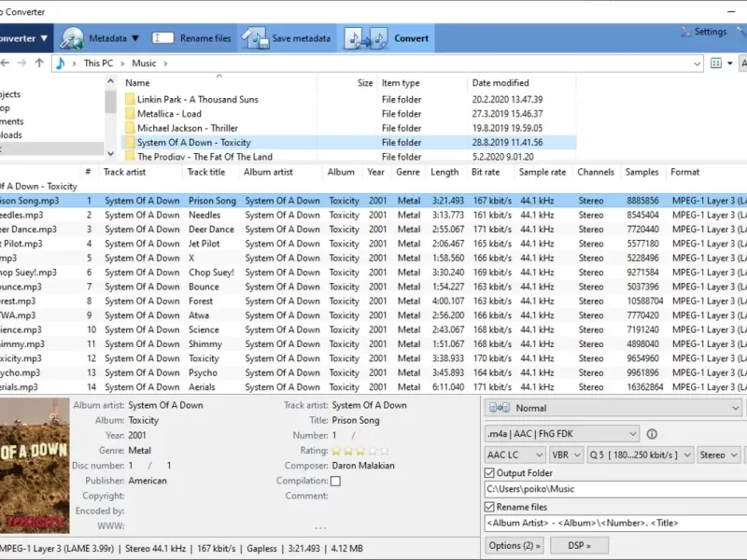Set rating to fifth star
The width and height of the screenshot is (747, 560).
(385, 451)
